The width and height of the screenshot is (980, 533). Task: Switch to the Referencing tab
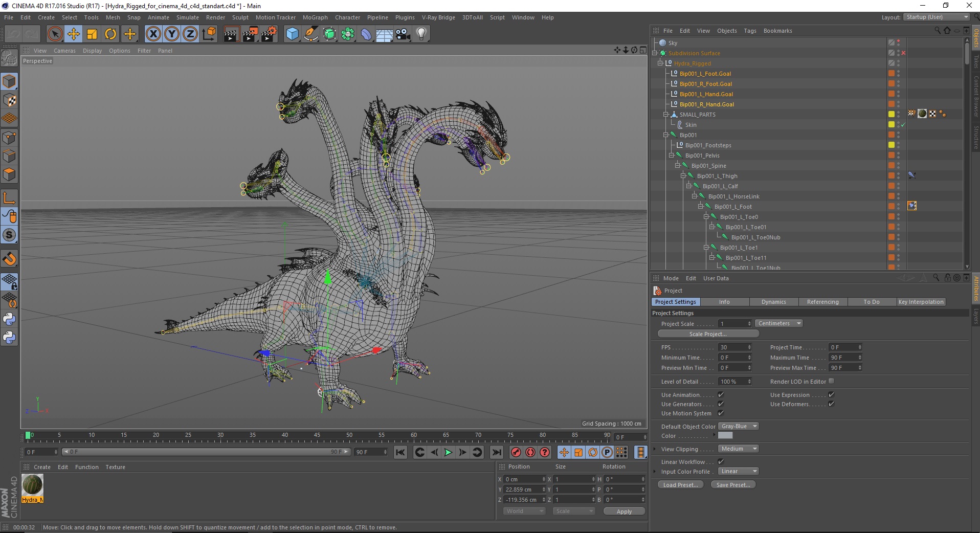coord(822,302)
